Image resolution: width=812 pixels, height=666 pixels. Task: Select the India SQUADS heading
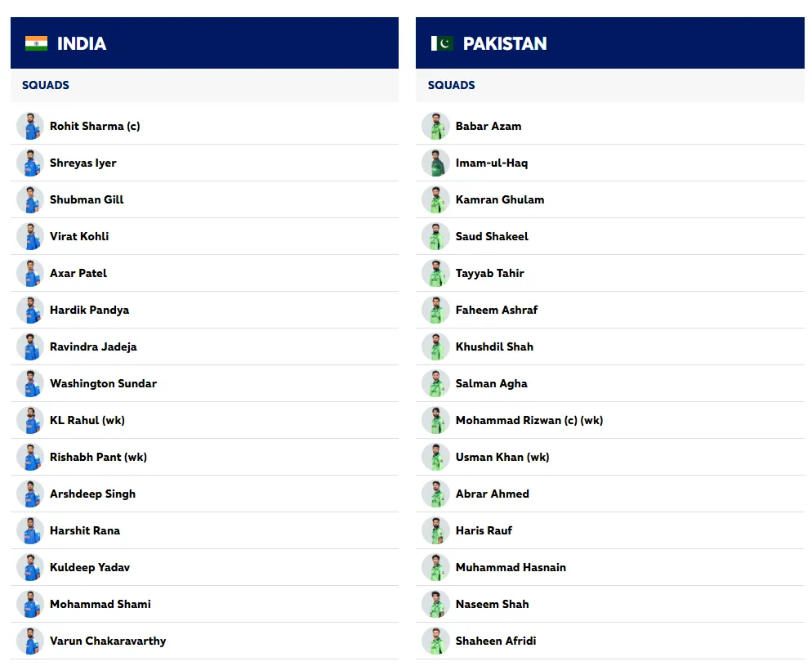(46, 85)
